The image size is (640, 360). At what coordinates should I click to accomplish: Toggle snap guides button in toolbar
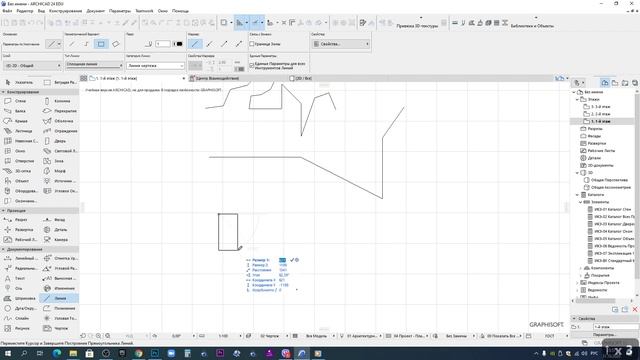point(257,23)
